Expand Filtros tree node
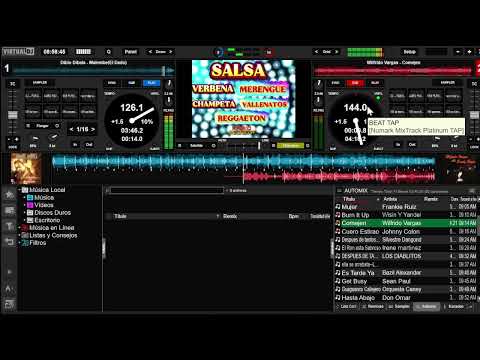 click(20, 243)
